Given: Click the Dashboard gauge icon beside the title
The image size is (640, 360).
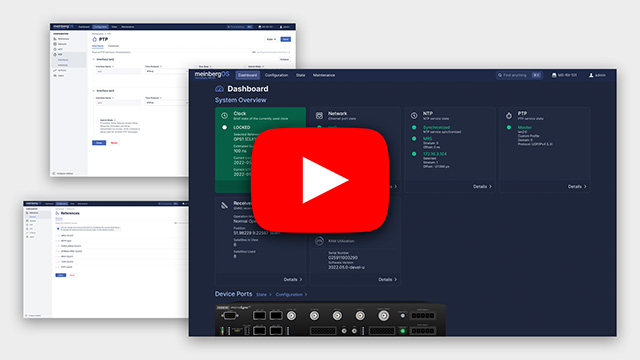Looking at the screenshot, I should coord(219,89).
